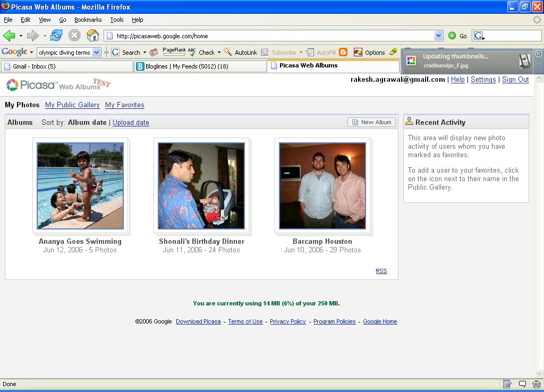This screenshot has width=544, height=392.
Task: Switch to the Bloglines My Feeds tab
Action: (200, 66)
